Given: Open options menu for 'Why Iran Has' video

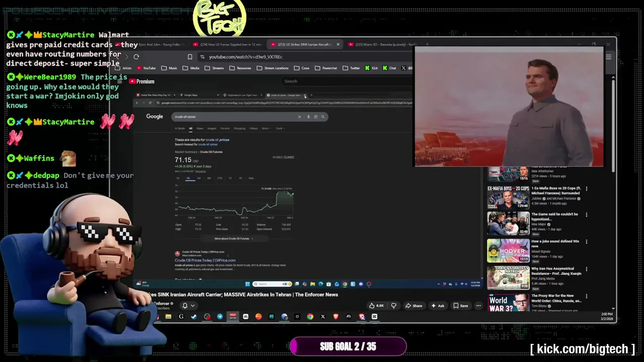Looking at the screenshot, I should tap(586, 269).
